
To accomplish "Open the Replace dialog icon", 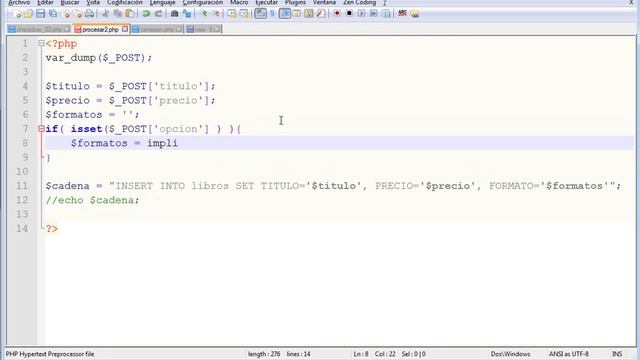I will click(187, 14).
